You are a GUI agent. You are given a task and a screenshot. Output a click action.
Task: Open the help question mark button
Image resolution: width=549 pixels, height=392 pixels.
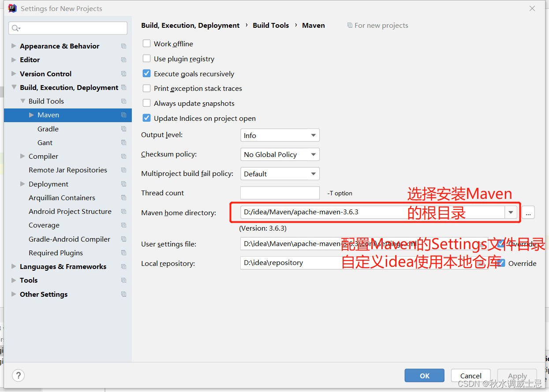(18, 375)
